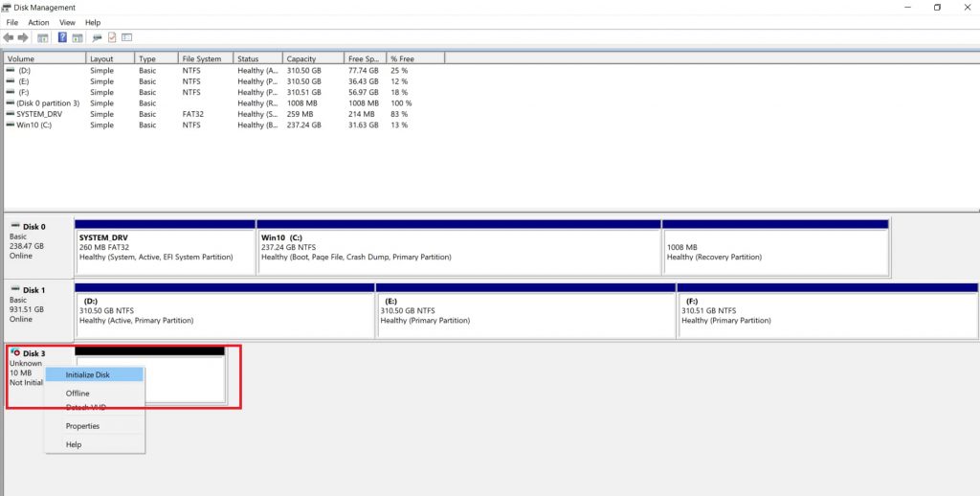Sort by the Capacity column header
This screenshot has height=496, width=980.
[x=313, y=58]
